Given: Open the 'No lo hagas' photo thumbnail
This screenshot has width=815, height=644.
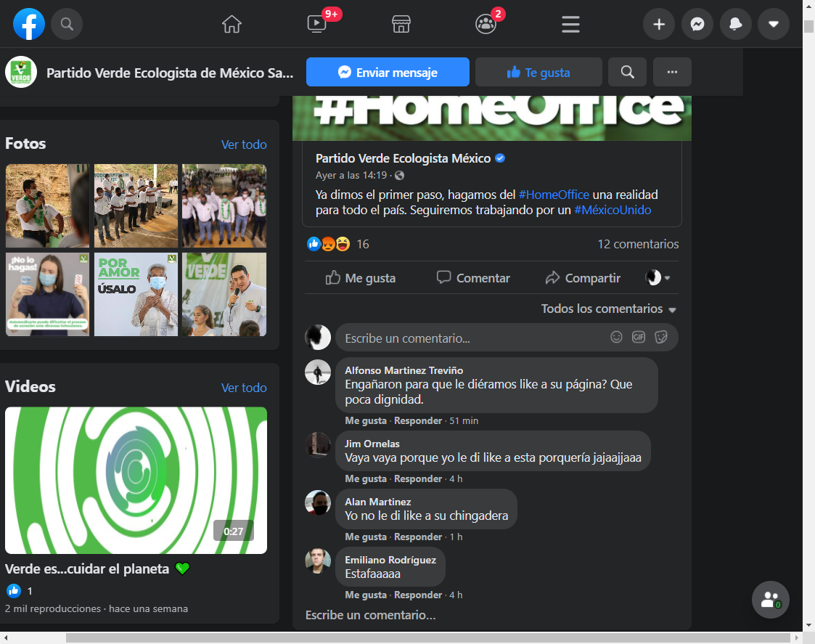Looking at the screenshot, I should 47,294.
